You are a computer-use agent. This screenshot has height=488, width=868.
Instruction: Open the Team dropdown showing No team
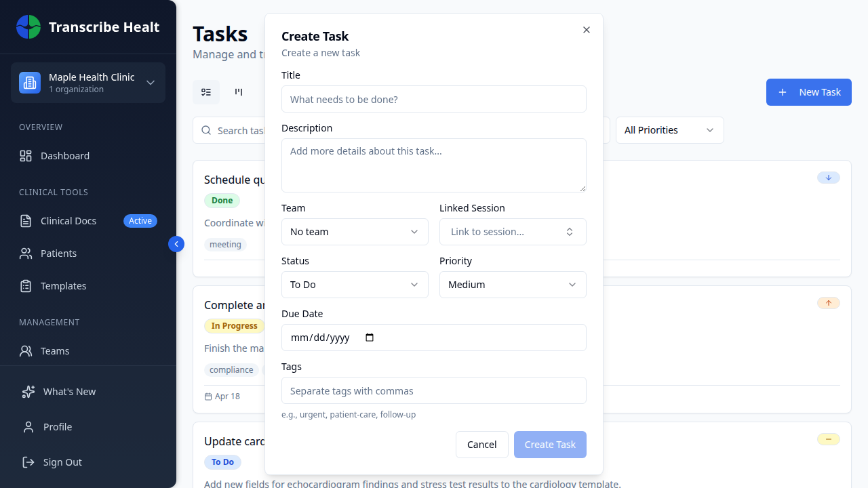(355, 231)
